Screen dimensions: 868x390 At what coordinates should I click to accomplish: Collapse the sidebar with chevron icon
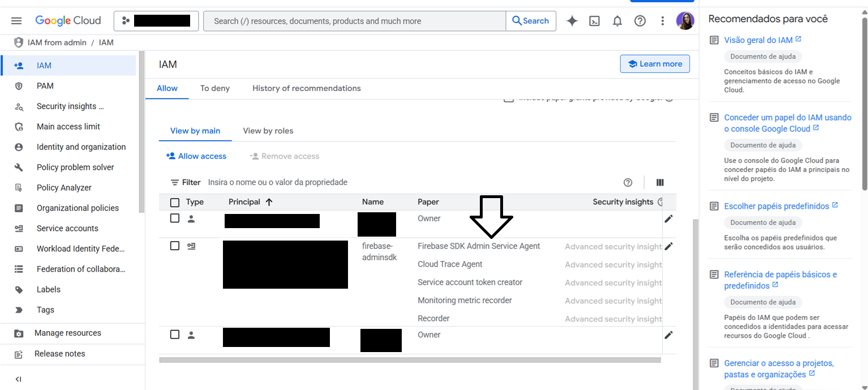18,379
